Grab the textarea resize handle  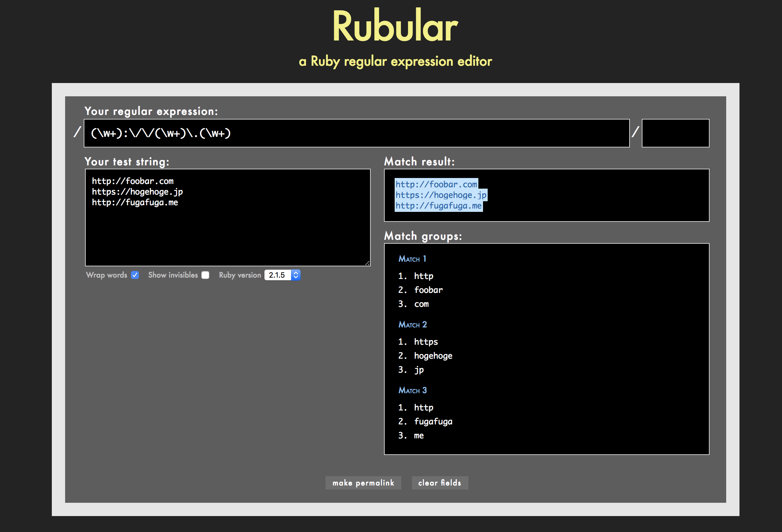point(367,263)
